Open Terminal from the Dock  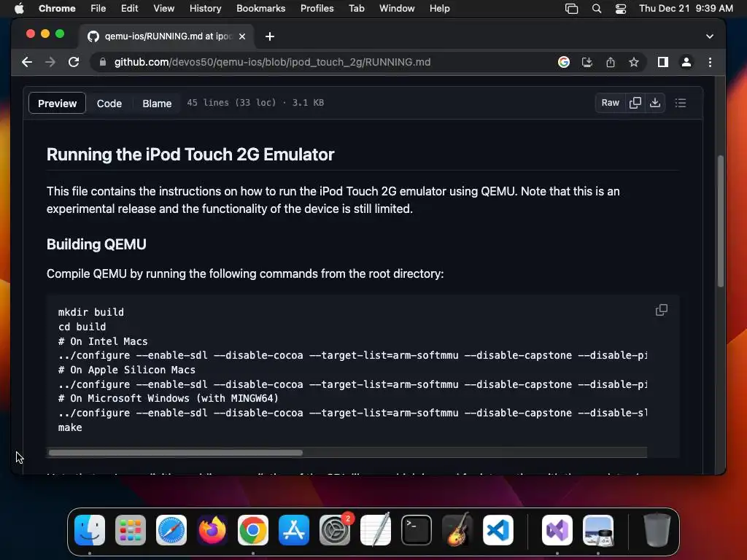[417, 530]
